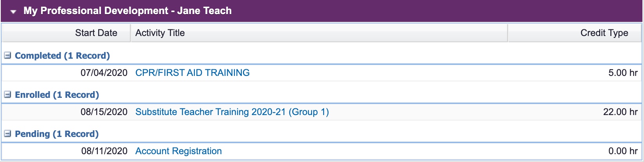This screenshot has width=644, height=162.
Task: Collapse the Enrolled group minus icon
Action: pos(7,94)
